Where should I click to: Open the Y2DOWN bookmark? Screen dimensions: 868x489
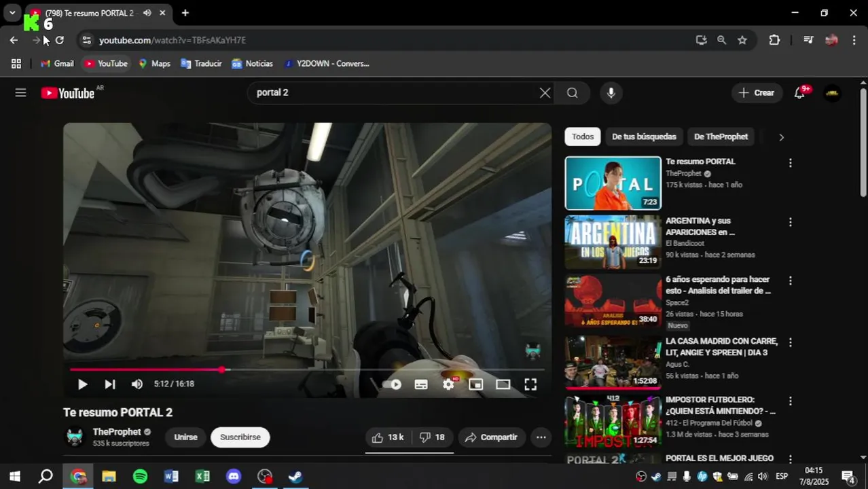[326, 63]
